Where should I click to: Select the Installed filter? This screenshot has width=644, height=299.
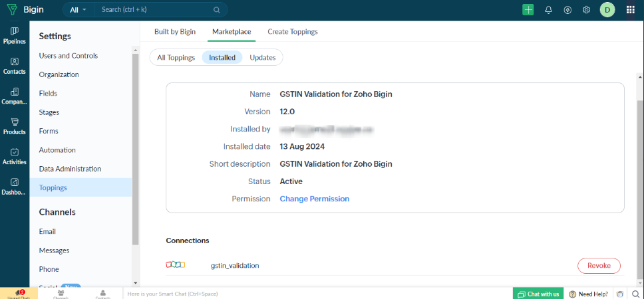pos(222,57)
